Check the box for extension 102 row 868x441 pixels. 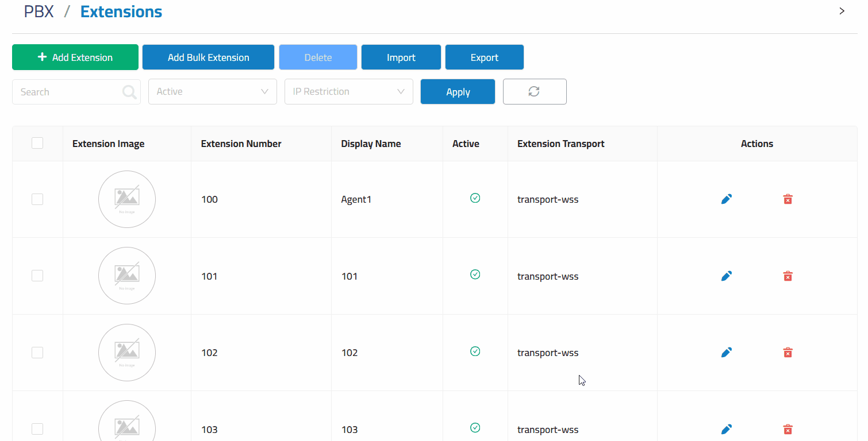(37, 353)
